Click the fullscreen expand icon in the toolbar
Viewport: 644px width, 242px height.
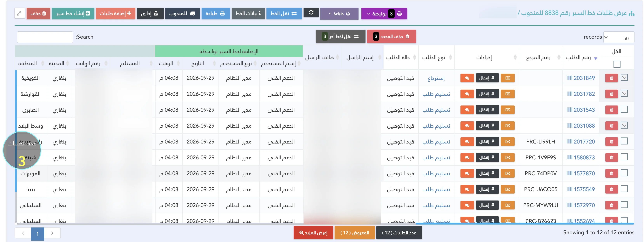(19, 14)
